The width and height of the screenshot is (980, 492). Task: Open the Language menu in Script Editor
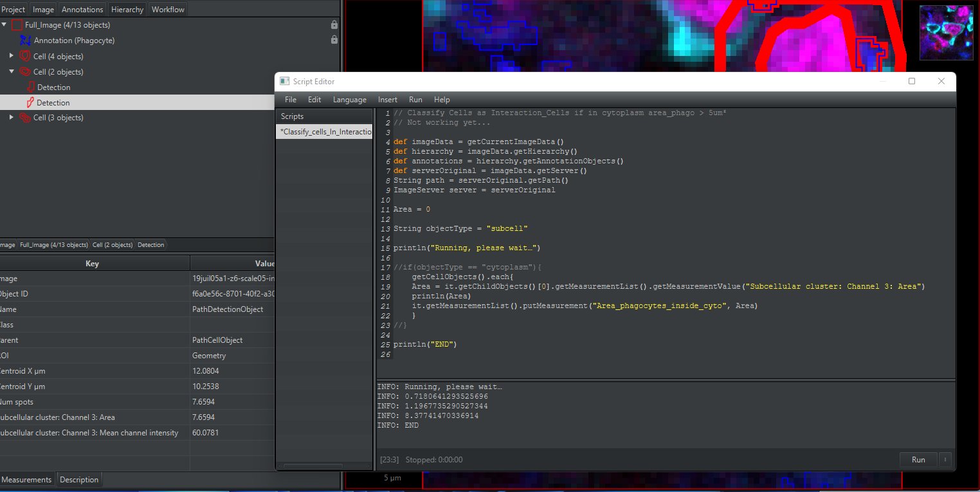tap(349, 100)
